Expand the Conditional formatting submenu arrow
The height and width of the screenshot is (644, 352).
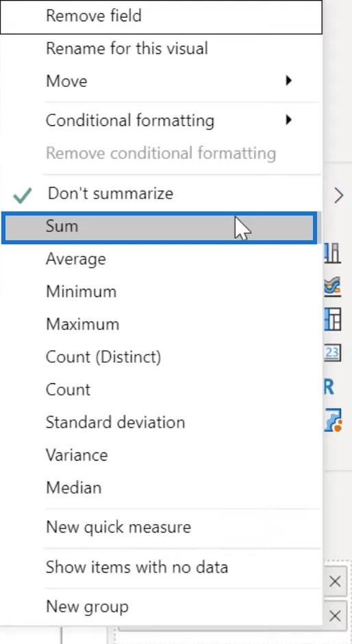coord(289,120)
